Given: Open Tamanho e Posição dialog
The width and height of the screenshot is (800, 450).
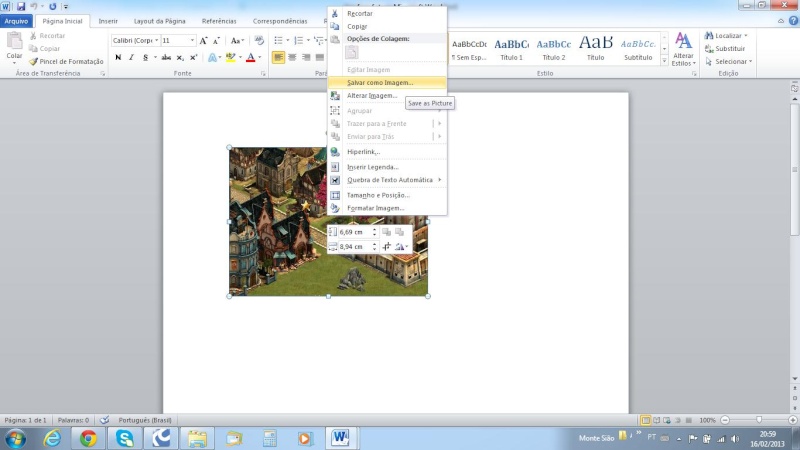Looking at the screenshot, I should click(x=387, y=195).
